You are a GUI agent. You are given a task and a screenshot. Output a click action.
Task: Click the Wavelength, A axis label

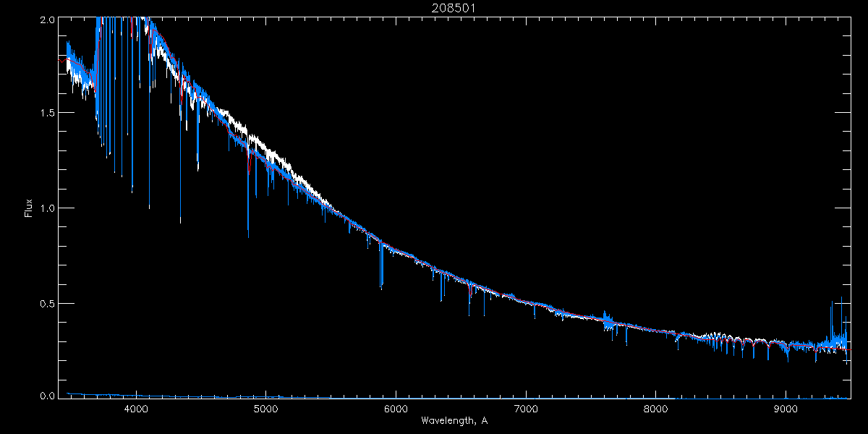454,420
